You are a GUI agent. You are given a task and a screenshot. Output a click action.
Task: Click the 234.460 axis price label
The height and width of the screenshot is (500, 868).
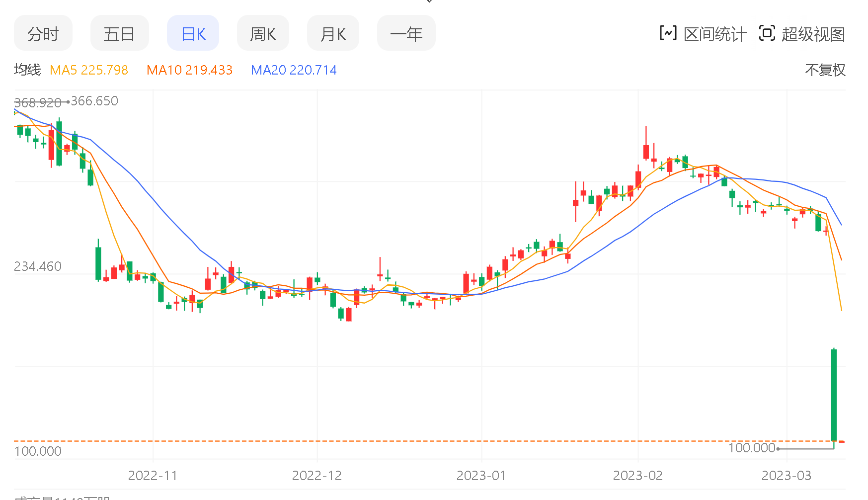click(x=38, y=266)
